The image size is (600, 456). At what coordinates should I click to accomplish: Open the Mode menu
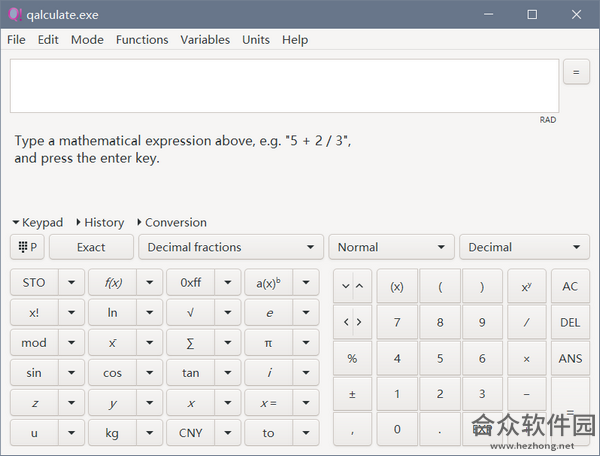87,40
